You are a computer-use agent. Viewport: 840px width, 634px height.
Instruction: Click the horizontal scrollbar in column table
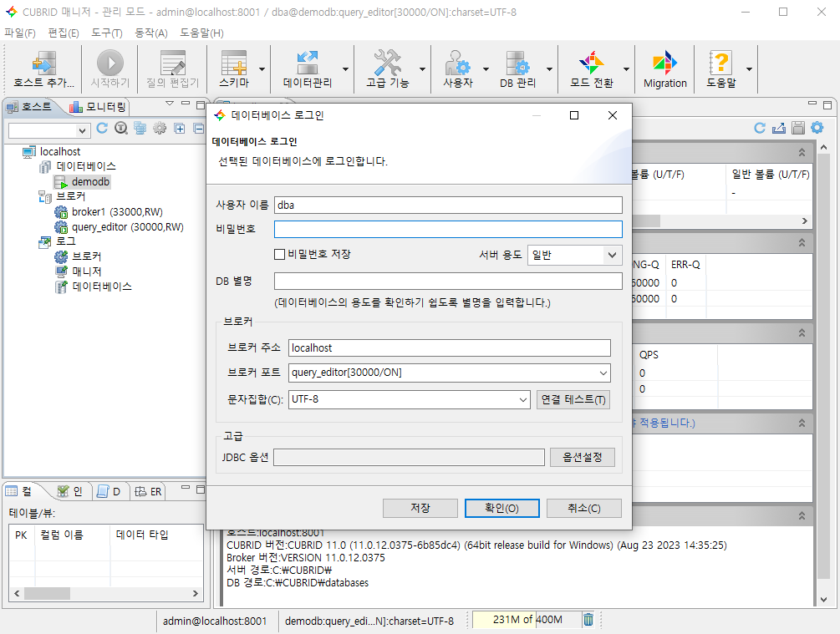point(106,593)
